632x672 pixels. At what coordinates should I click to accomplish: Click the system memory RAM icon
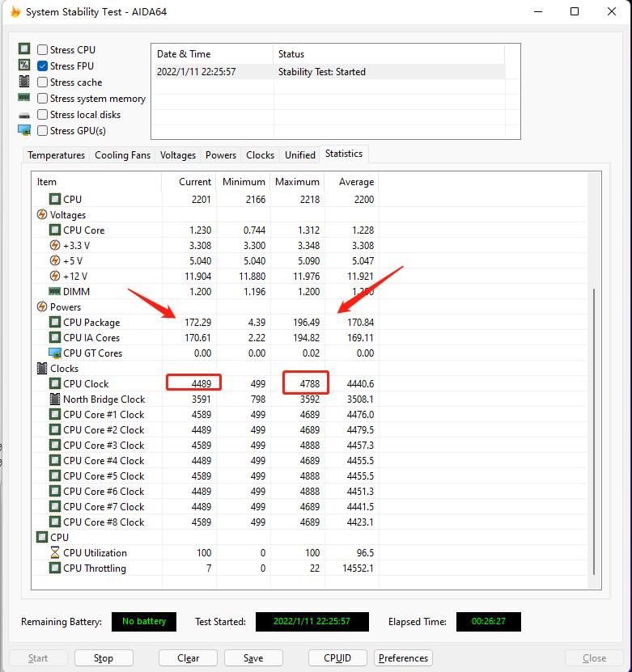coord(24,97)
